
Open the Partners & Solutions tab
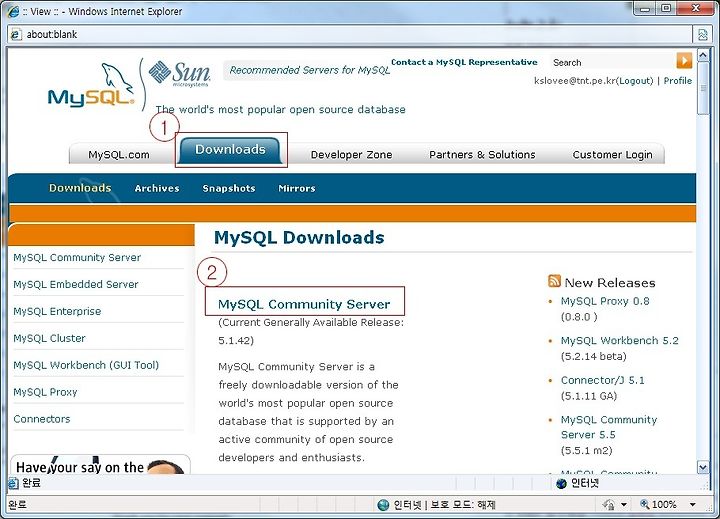[482, 154]
